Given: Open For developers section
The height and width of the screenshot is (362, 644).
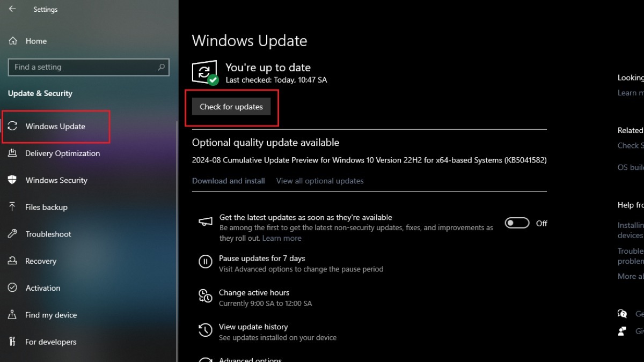Looking at the screenshot, I should click(51, 342).
